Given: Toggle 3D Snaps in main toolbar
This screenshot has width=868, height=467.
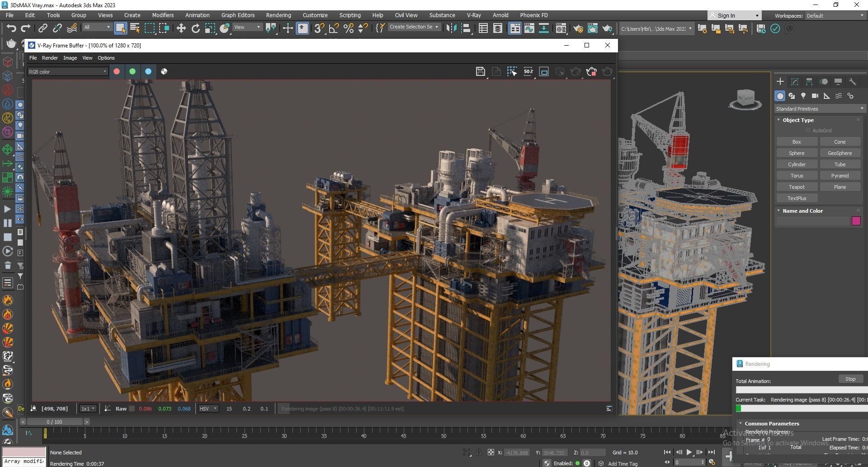Looking at the screenshot, I should pos(319,28).
